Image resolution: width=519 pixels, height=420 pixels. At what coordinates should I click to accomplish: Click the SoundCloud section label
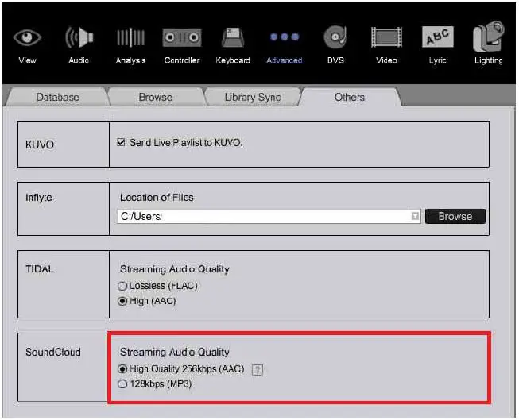coord(53,352)
